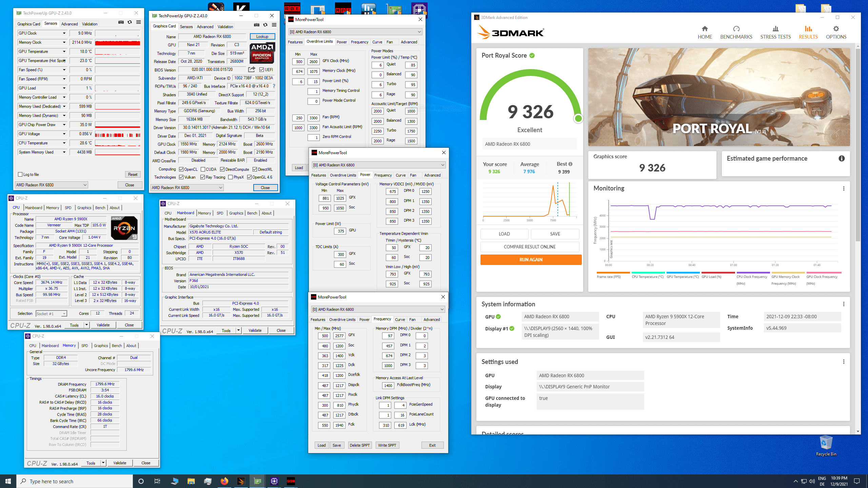
Task: Open Settings used three-dot menu
Action: click(x=844, y=362)
